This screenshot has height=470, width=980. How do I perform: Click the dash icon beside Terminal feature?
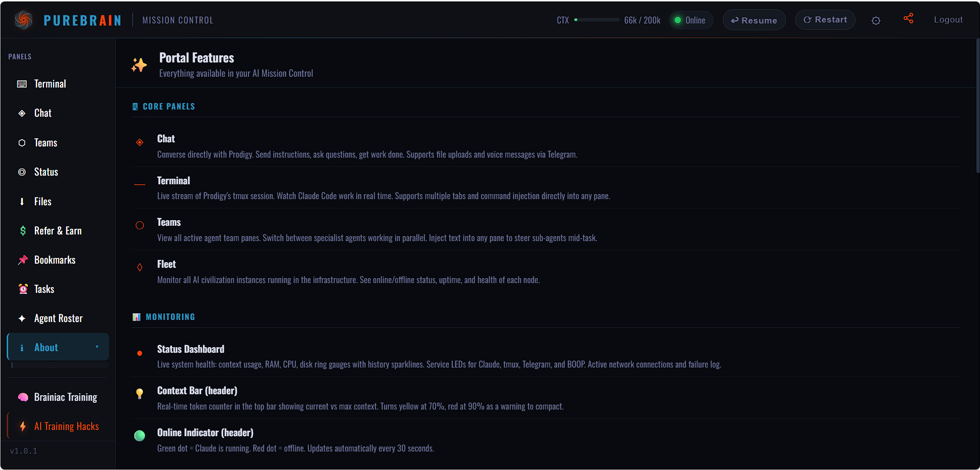pyautogui.click(x=140, y=184)
